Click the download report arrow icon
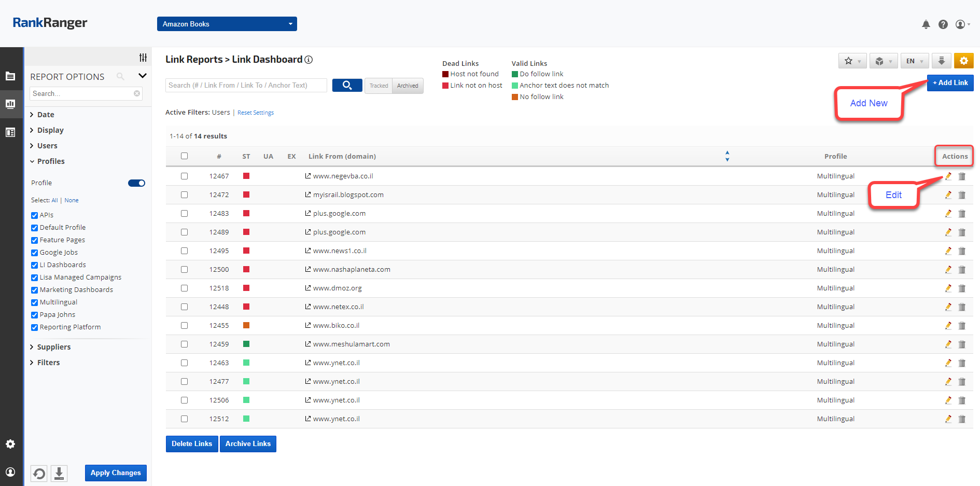Viewport: 980px width, 486px height. [941, 61]
